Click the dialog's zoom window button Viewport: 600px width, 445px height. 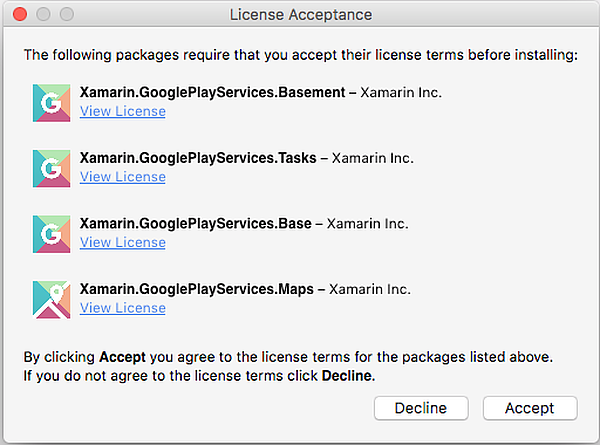pyautogui.click(x=66, y=15)
